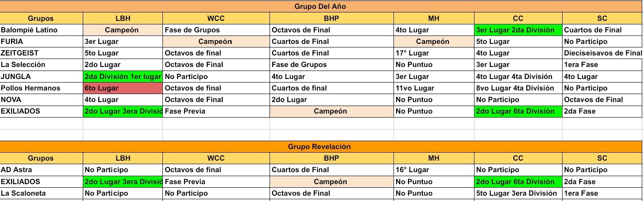
Task: Select the Balompié Latino group name cell
Action: (41, 30)
